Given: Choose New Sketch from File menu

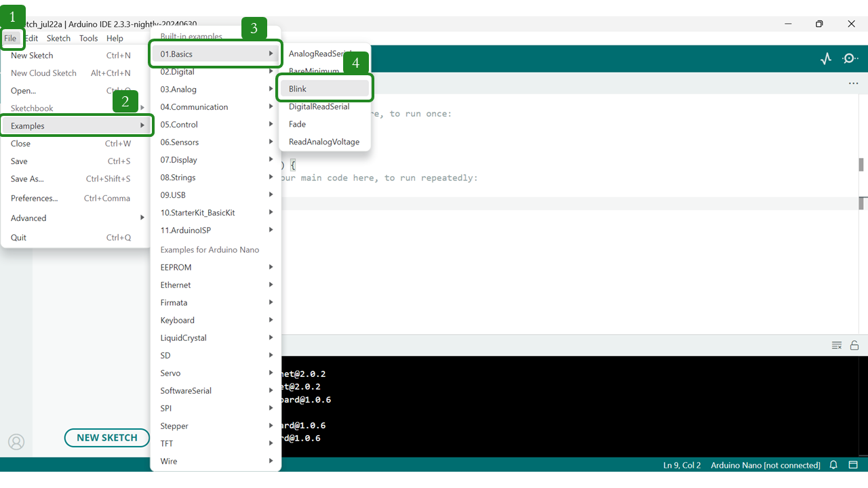Looking at the screenshot, I should click(75, 56).
